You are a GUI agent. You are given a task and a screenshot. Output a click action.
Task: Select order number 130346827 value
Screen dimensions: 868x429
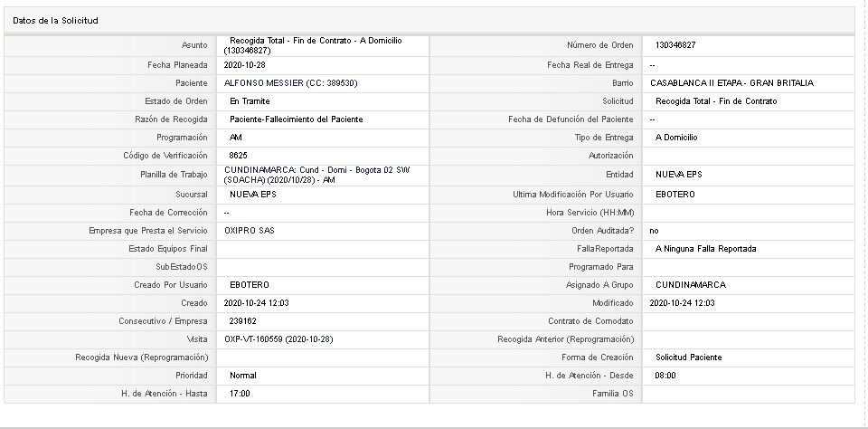675,45
